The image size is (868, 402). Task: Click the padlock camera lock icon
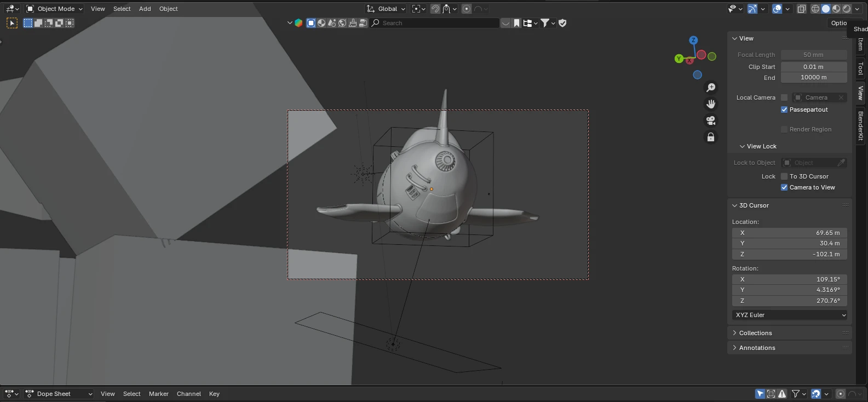(x=711, y=137)
